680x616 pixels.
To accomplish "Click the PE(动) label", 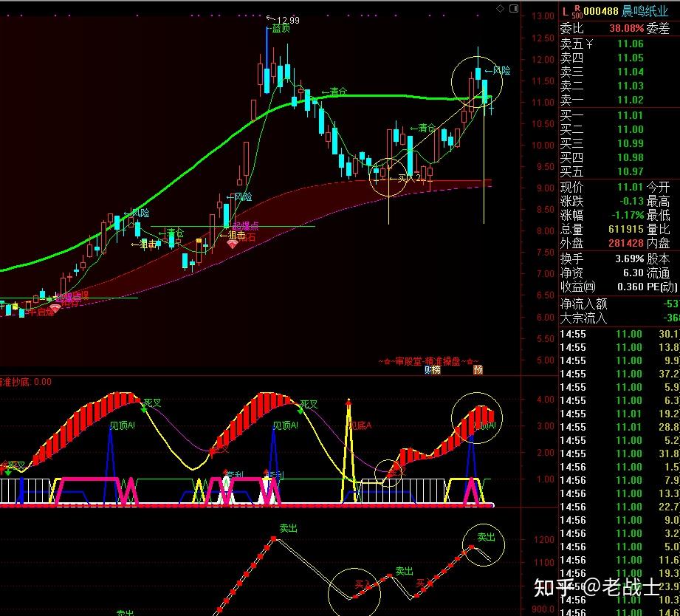I will [x=662, y=287].
